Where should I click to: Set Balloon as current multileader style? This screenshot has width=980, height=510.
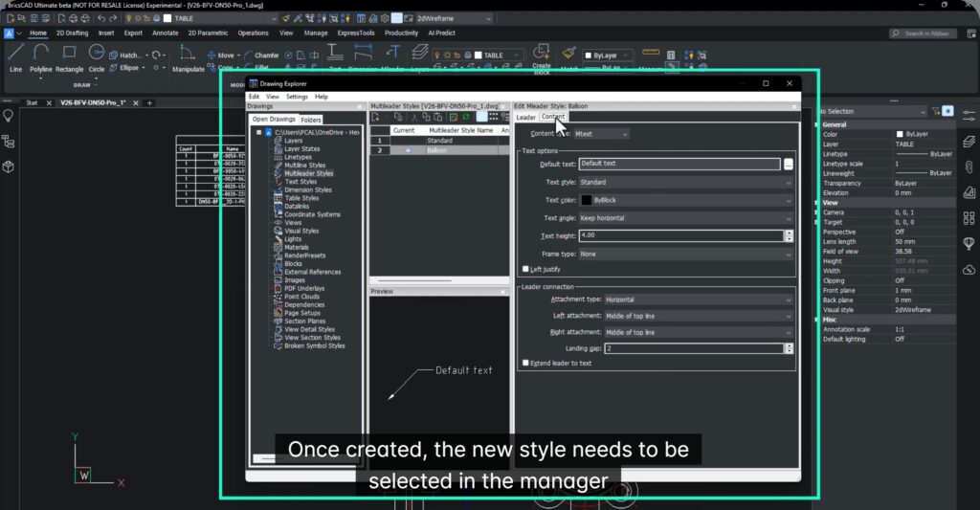click(x=409, y=150)
